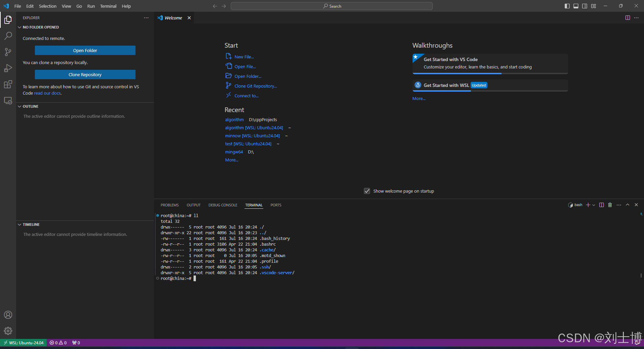This screenshot has height=349, width=644.
Task: Switch to the PROBLEMS panel tab
Action: [170, 205]
